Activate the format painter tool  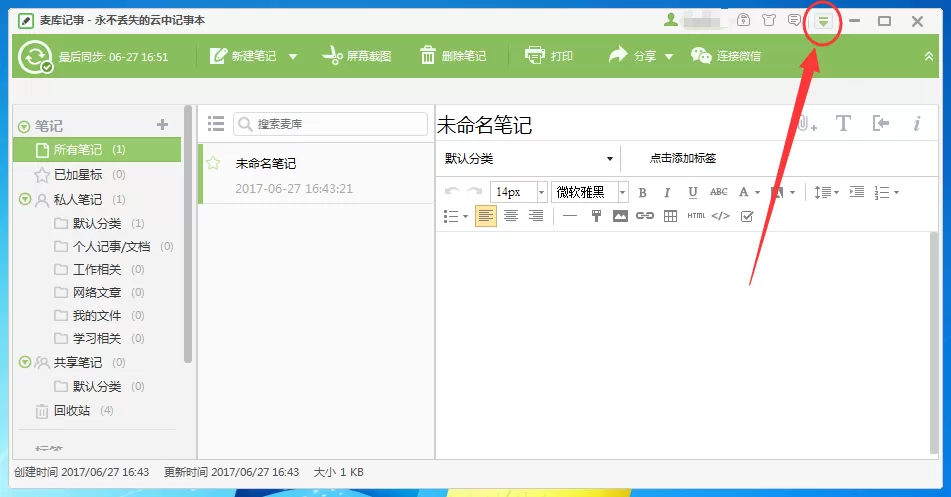[x=596, y=216]
